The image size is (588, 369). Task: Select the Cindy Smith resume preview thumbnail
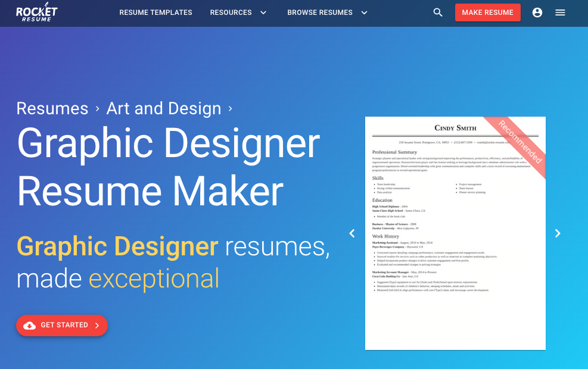pyautogui.click(x=455, y=233)
